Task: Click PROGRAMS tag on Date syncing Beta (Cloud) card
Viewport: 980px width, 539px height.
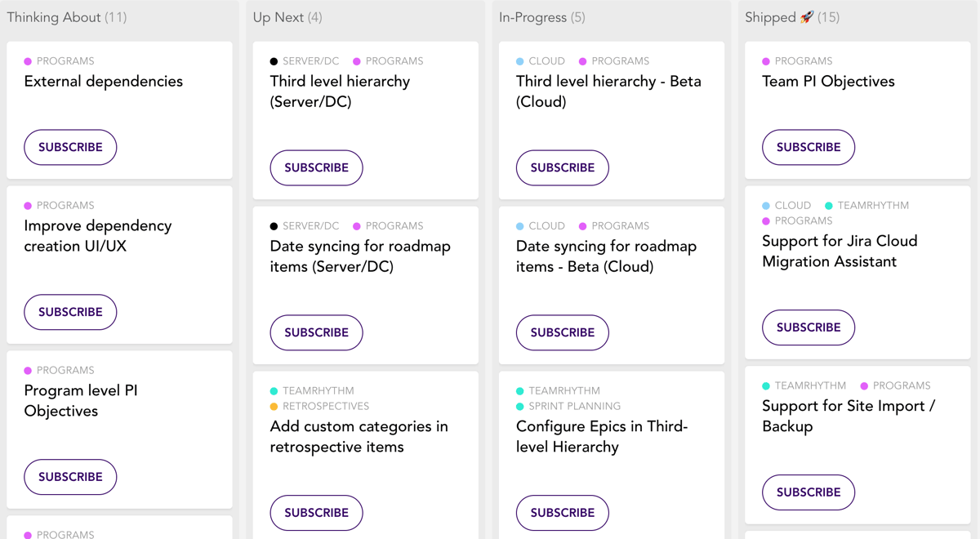Action: pyautogui.click(x=614, y=226)
